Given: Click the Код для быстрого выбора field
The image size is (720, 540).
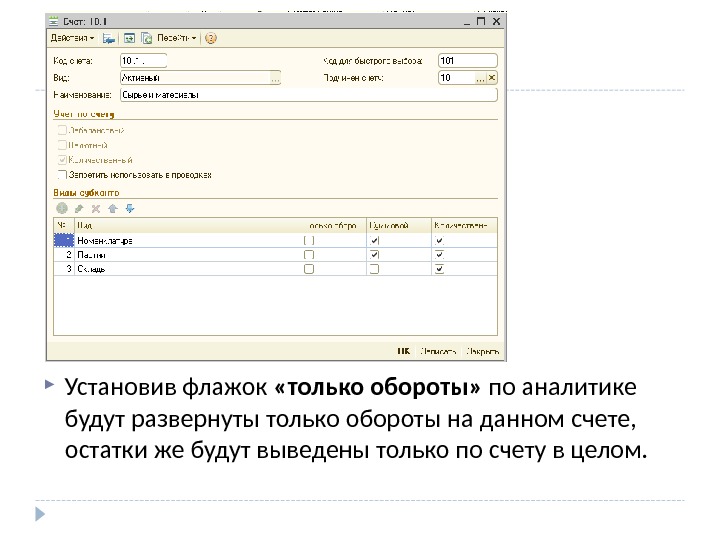Looking at the screenshot, I should pyautogui.click(x=467, y=61).
